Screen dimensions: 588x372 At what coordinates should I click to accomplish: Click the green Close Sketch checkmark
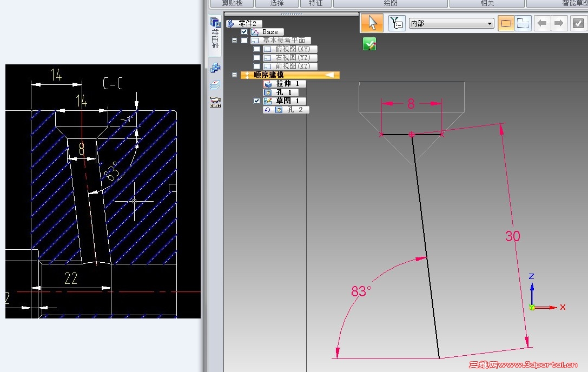(369, 44)
